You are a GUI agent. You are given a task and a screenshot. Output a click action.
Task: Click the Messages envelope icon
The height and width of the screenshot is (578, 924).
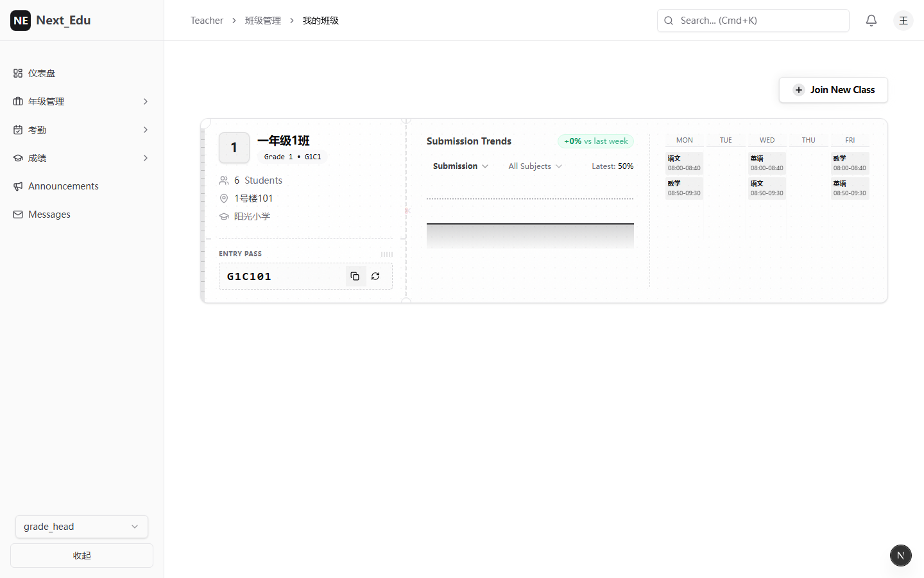pos(18,215)
